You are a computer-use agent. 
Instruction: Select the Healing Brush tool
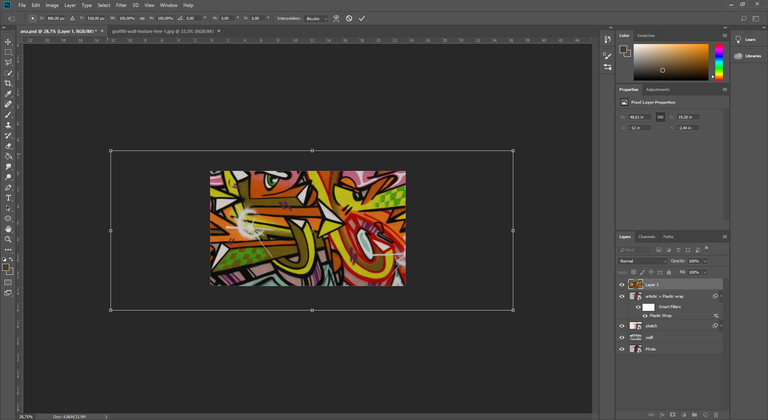tap(8, 104)
